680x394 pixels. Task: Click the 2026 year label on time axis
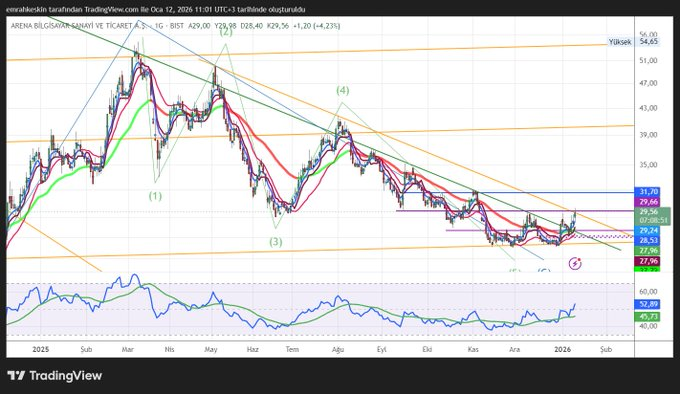(x=562, y=349)
